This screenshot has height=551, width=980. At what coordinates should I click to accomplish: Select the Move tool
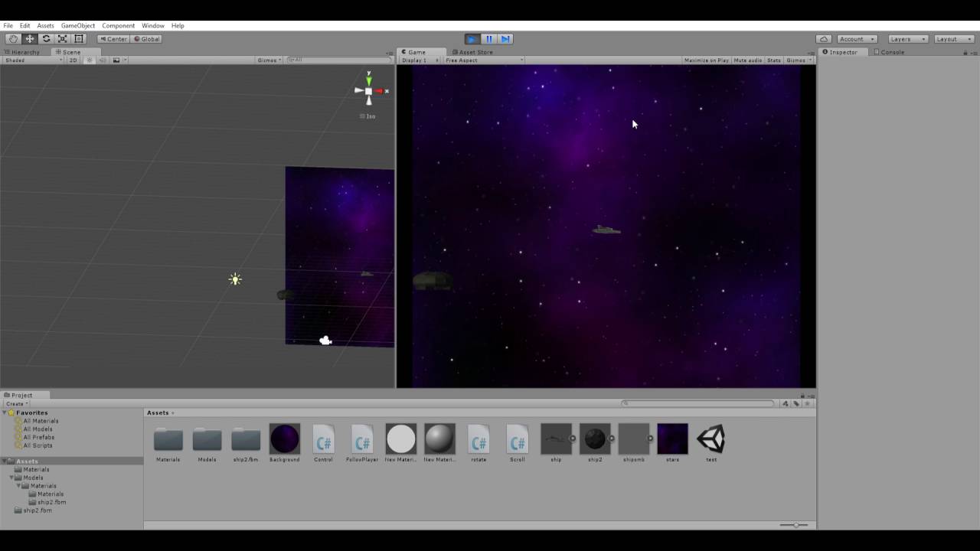click(x=30, y=39)
